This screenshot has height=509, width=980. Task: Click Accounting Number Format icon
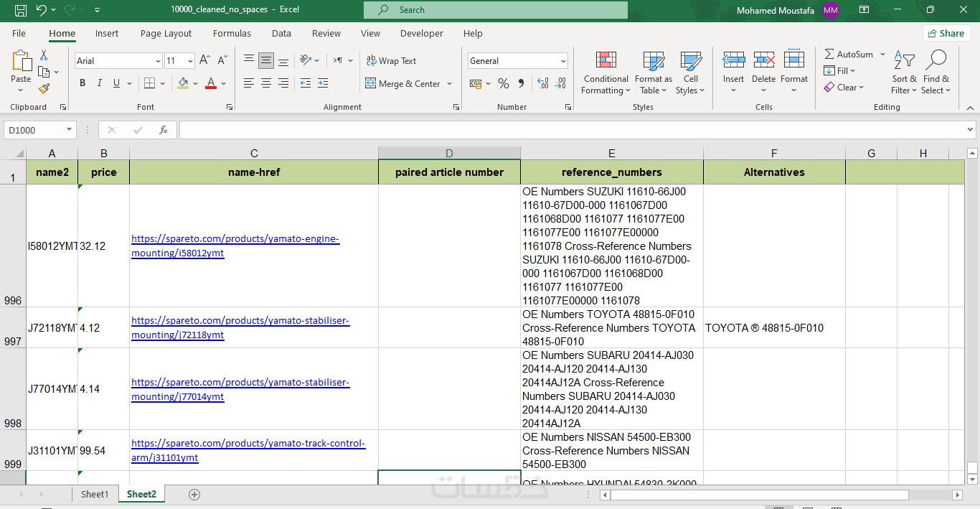[x=475, y=84]
